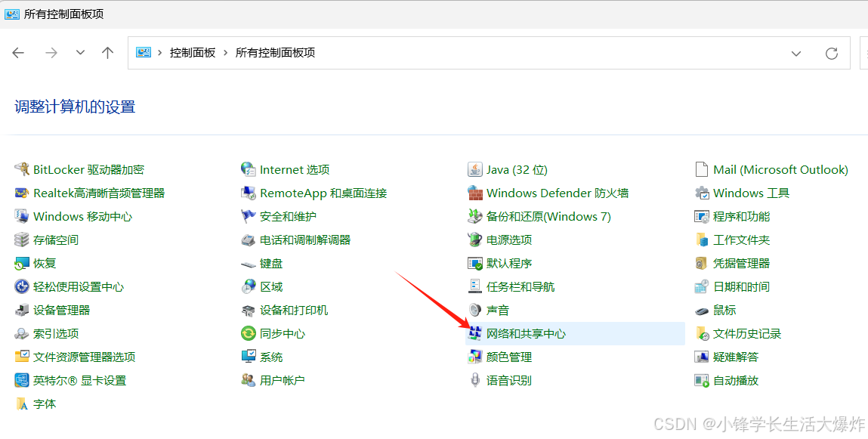
Task: Select 控制面板 in the breadcrumb path
Action: (193, 53)
